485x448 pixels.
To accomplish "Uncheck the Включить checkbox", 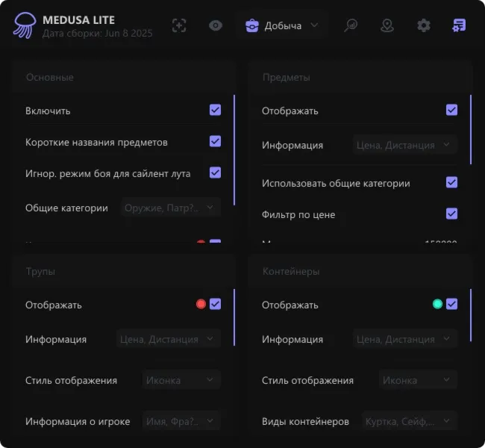I will 216,110.
